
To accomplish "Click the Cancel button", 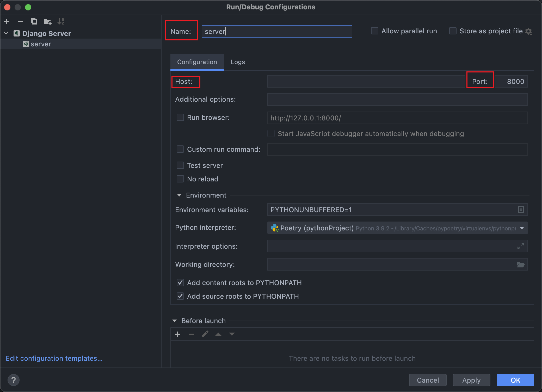I will pyautogui.click(x=428, y=380).
